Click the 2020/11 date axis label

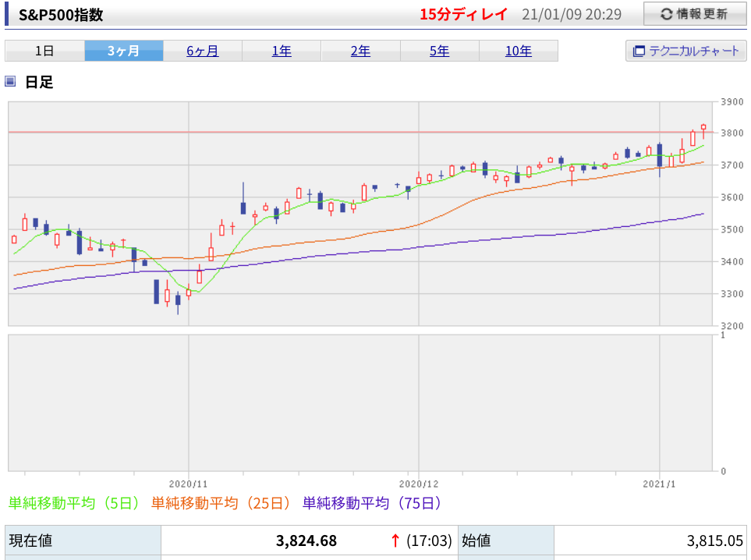pyautogui.click(x=188, y=484)
